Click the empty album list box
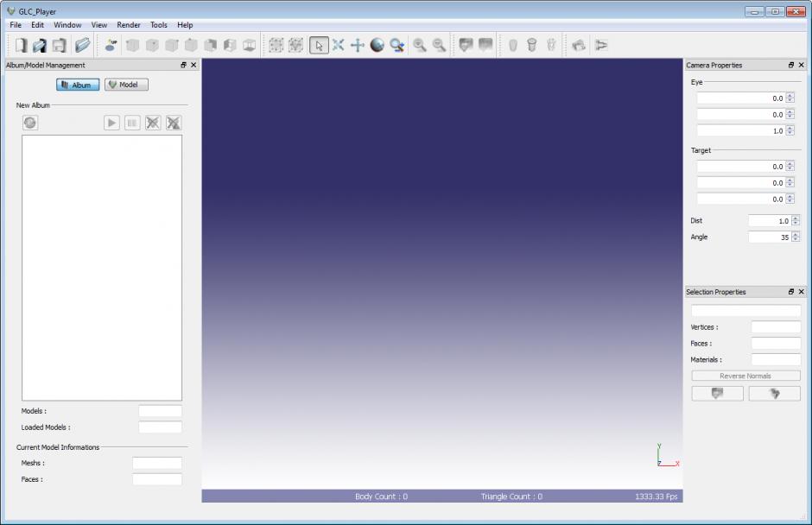This screenshot has height=525, width=812. [x=102, y=268]
